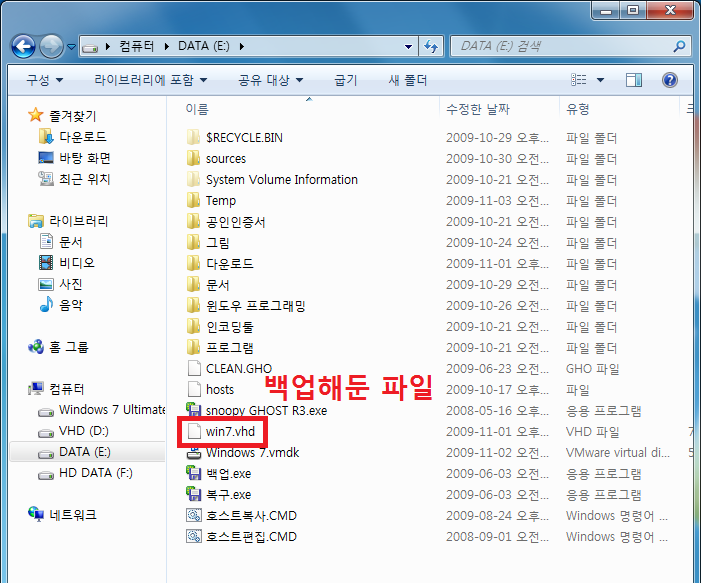Sort by the 이름 column header
This screenshot has width=701, height=583.
click(x=197, y=109)
